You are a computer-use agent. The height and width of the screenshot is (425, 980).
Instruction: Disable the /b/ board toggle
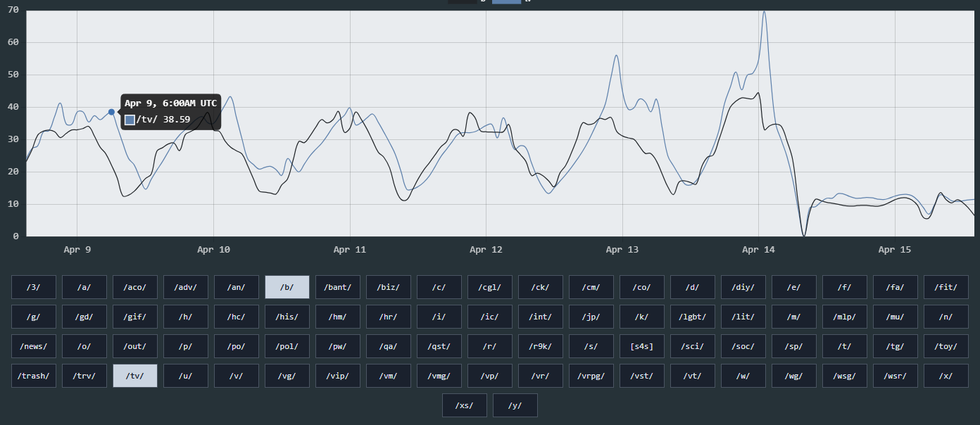point(287,287)
